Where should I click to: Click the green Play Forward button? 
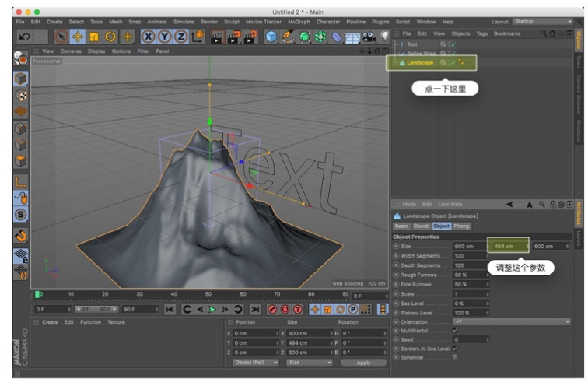click(212, 309)
